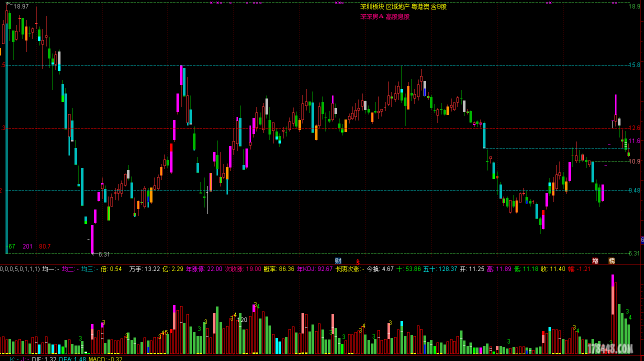The height and width of the screenshot is (361, 644).
Task: Click the 增 marker icon
Action: 595,261
